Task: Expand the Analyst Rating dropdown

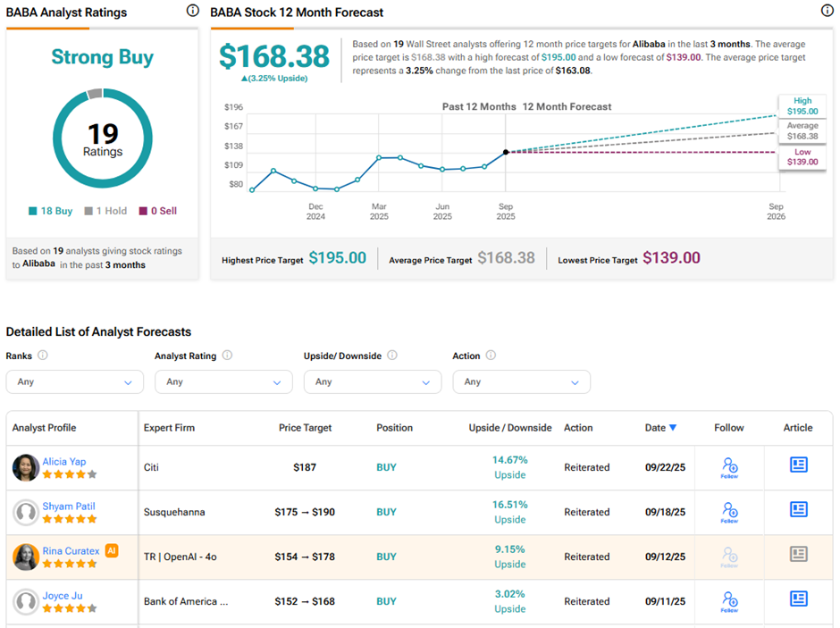Action: (x=223, y=381)
